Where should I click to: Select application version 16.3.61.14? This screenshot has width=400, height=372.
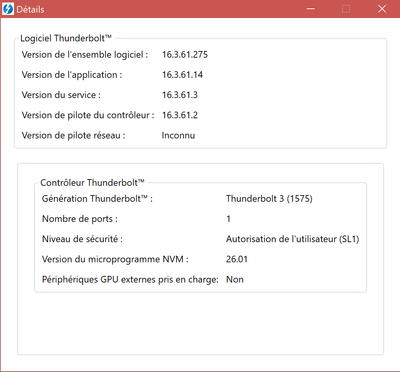182,75
